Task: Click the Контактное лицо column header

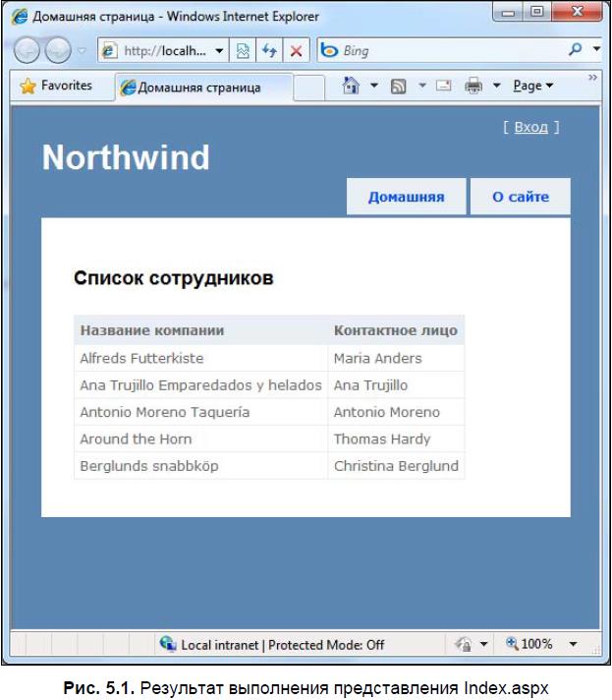Action: 396,330
